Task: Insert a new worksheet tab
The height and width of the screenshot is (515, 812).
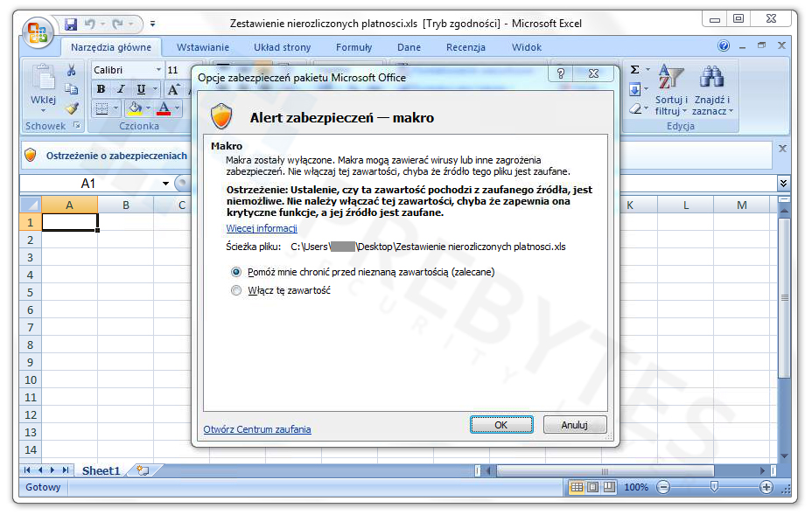Action: pos(143,470)
